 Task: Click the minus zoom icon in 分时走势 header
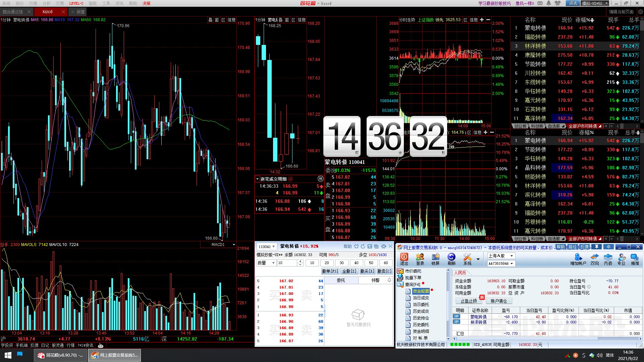point(488,20)
